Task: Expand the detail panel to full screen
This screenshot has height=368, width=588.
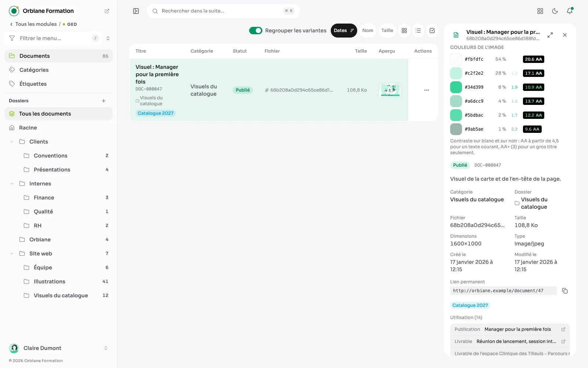Action: click(x=550, y=35)
